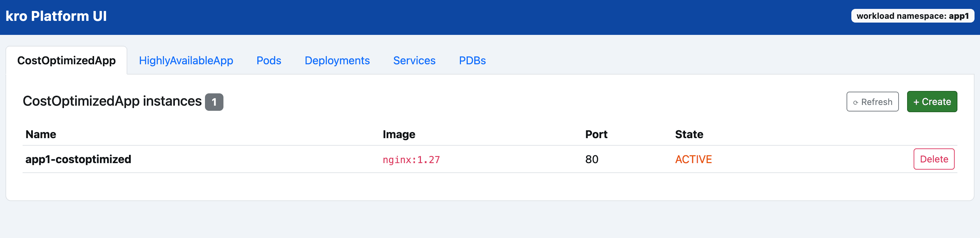
Task: View the Services tab
Action: pyautogui.click(x=414, y=61)
